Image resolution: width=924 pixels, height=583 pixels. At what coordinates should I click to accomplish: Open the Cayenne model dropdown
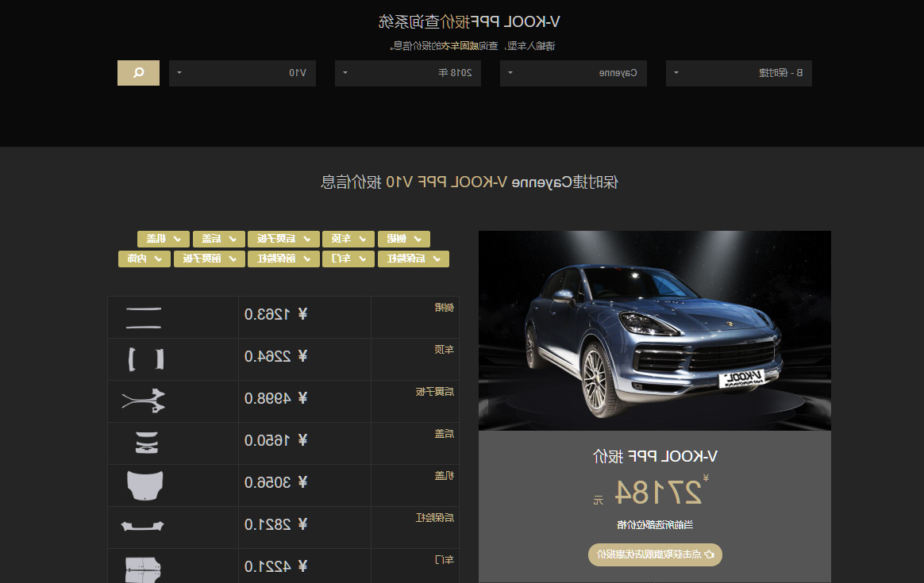573,73
